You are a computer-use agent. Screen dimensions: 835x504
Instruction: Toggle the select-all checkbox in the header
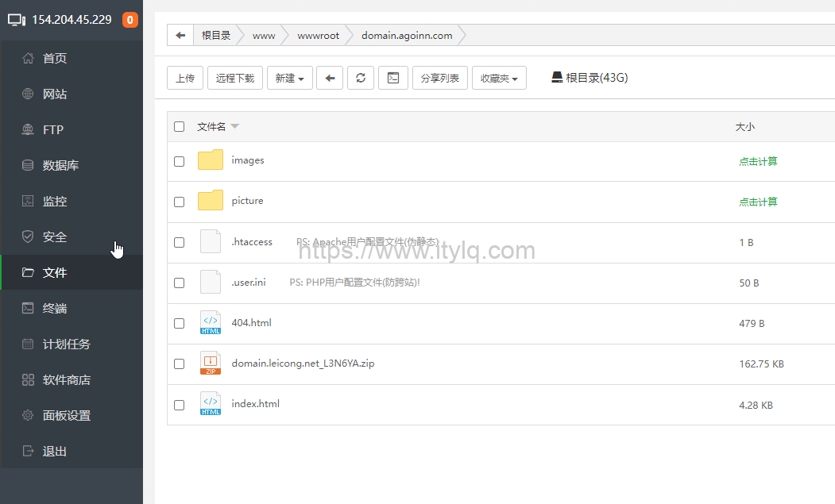tap(179, 126)
